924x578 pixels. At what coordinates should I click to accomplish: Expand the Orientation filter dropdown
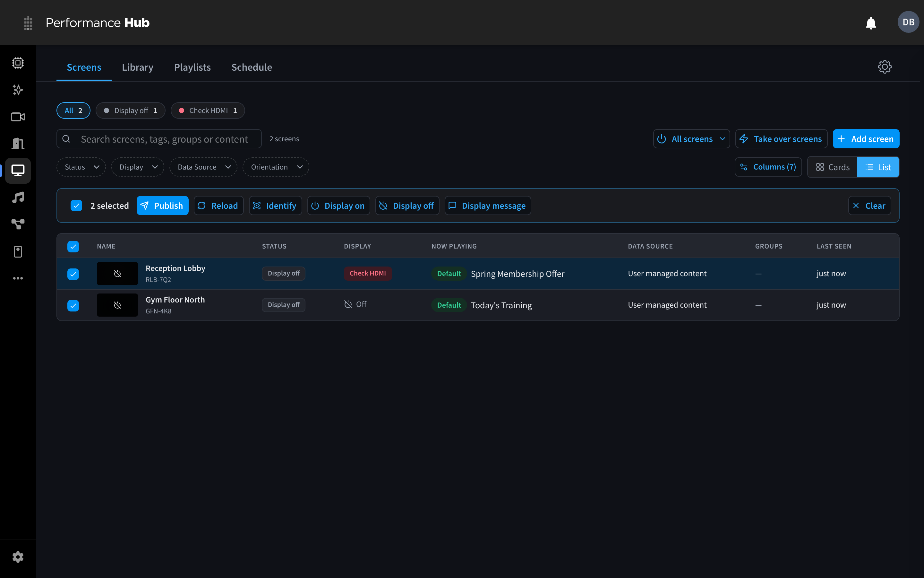point(276,167)
